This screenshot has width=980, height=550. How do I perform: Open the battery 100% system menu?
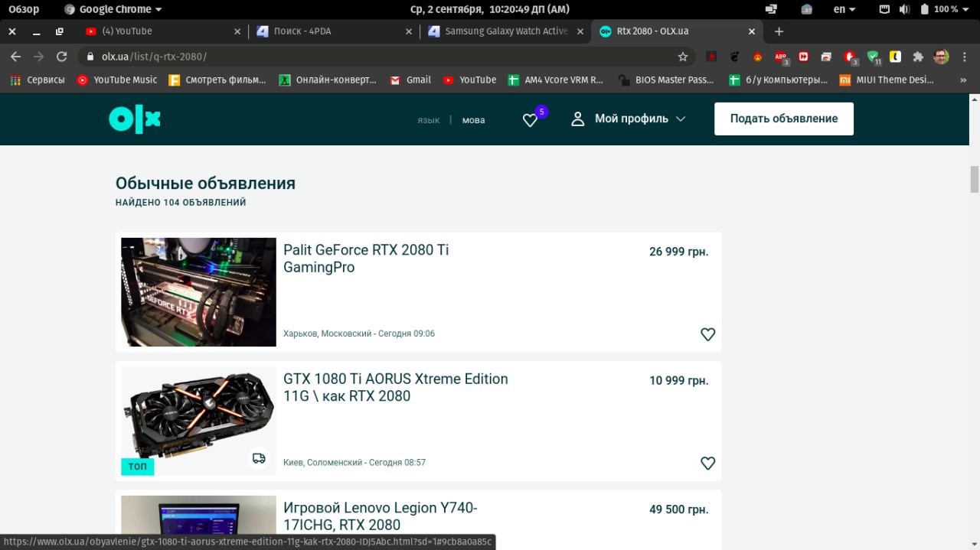[x=946, y=9]
